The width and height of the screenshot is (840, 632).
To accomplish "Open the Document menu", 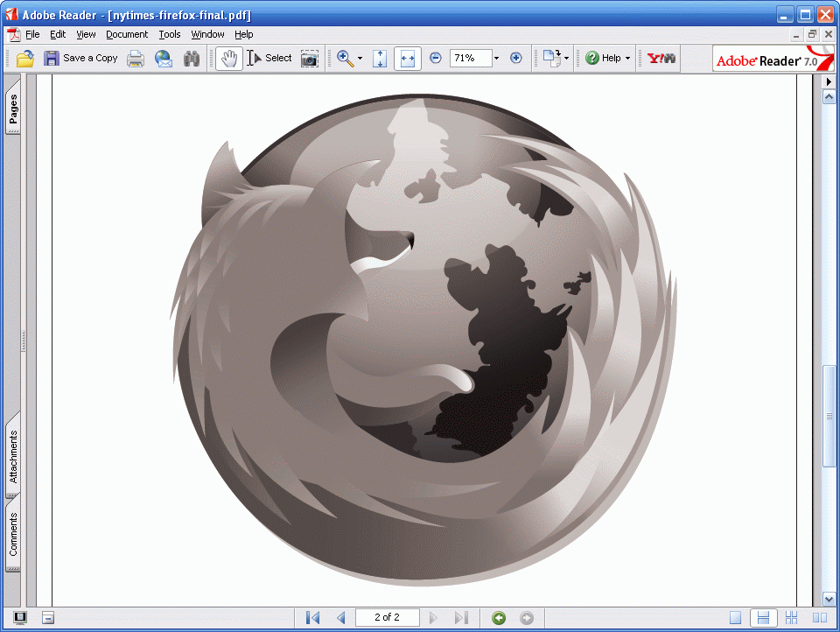I will coord(127,34).
